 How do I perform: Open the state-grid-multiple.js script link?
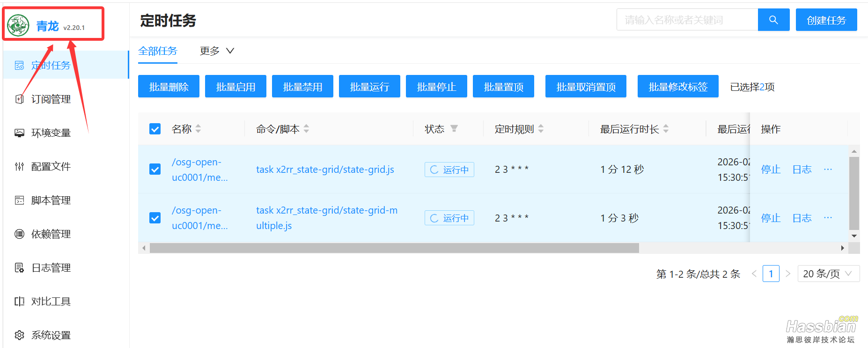[x=327, y=218]
